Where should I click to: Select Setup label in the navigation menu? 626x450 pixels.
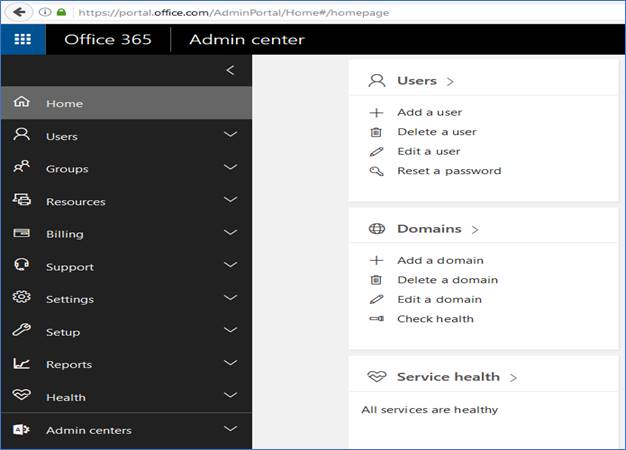click(x=63, y=332)
